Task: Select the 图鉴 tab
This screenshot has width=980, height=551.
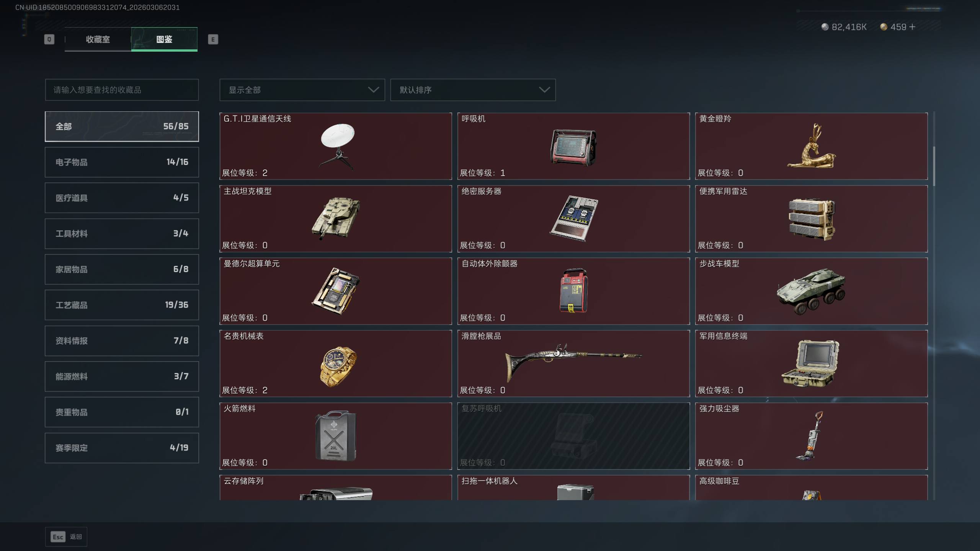Action: coord(164,39)
